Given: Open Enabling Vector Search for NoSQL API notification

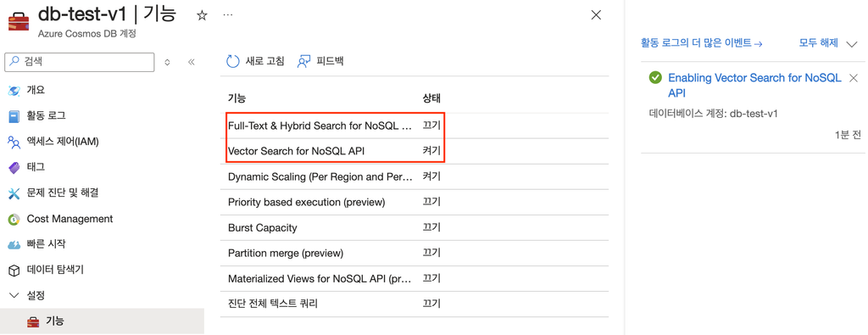Looking at the screenshot, I should pyautogui.click(x=754, y=86).
